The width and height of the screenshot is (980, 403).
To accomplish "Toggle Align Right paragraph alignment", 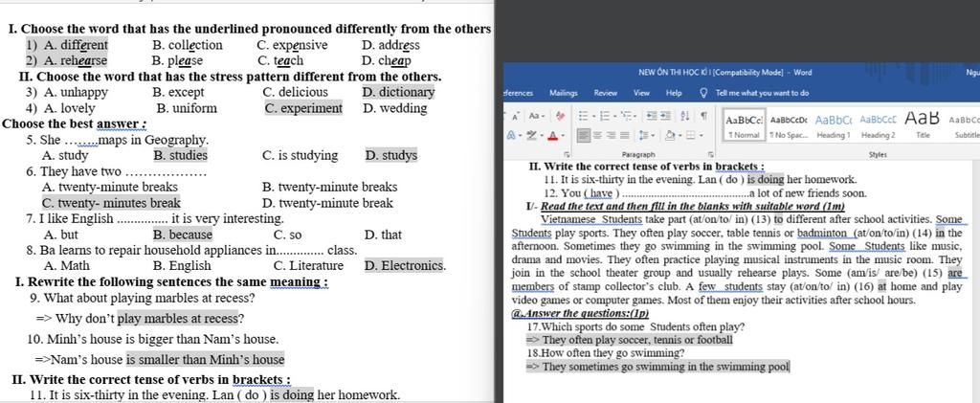I will 611,135.
